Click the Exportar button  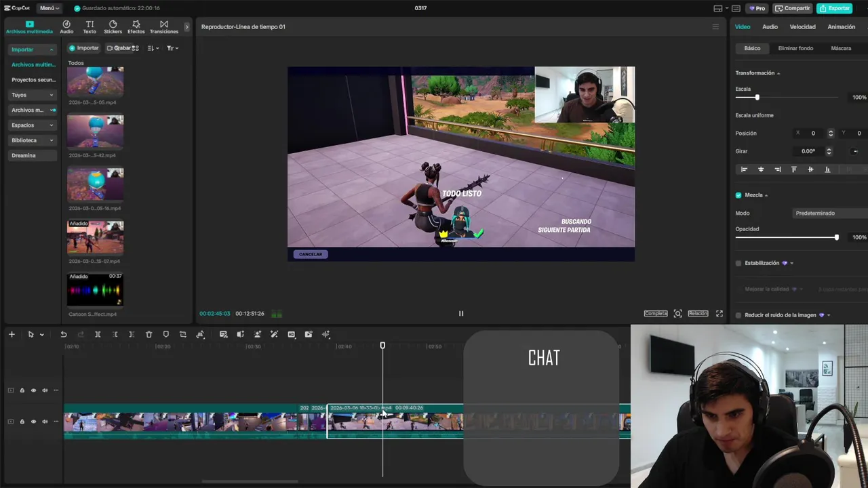(x=835, y=8)
